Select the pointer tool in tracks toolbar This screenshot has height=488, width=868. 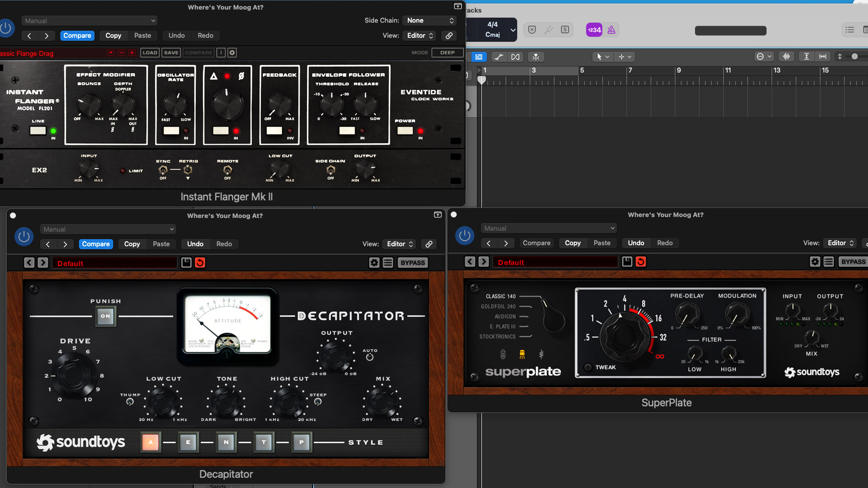click(x=599, y=56)
